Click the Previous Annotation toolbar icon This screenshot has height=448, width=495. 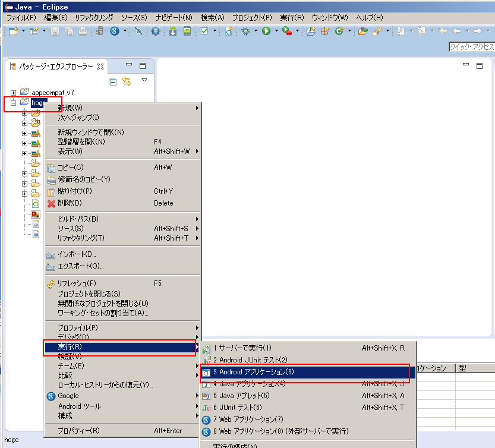pos(421,31)
